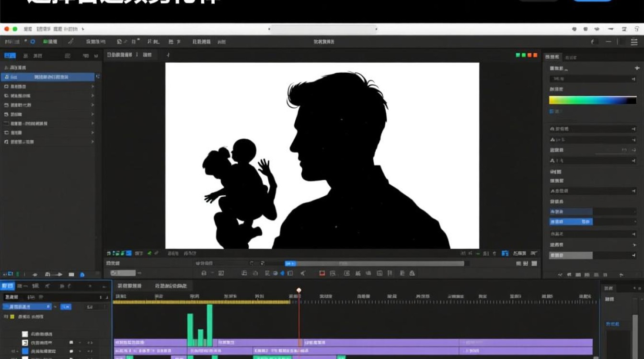Click the red playhead marker on the timeline ruler
Screen dimensions: 644x359
point(299,290)
